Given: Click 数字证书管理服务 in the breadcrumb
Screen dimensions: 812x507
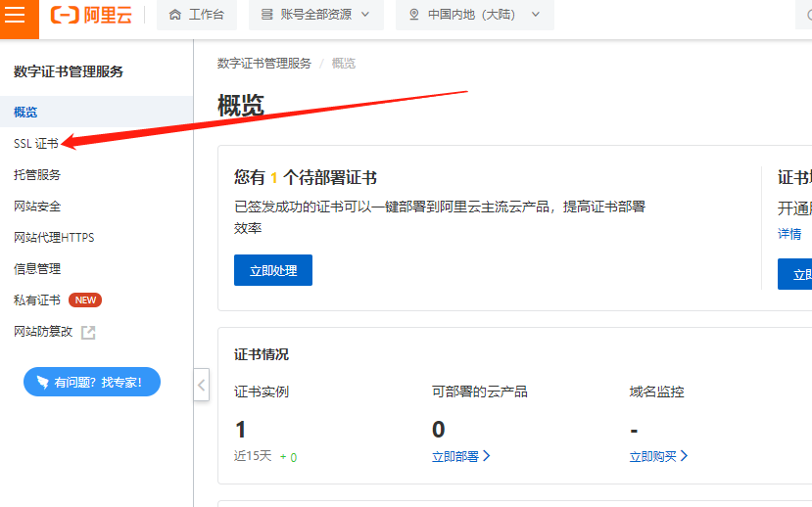Looking at the screenshot, I should 264,63.
